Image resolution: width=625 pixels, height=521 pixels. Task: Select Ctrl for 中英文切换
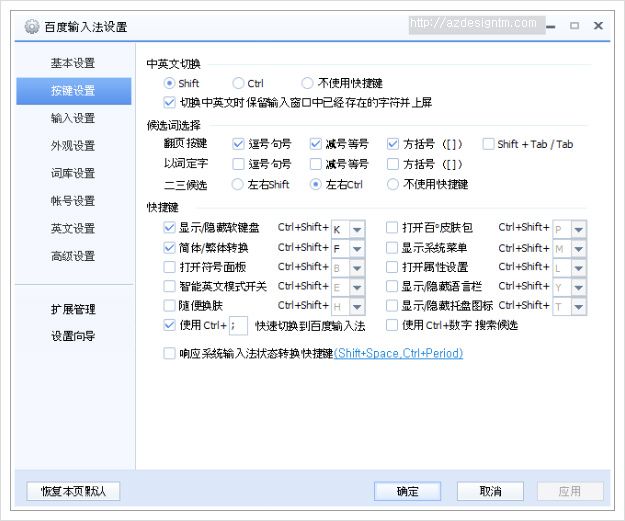(x=238, y=83)
